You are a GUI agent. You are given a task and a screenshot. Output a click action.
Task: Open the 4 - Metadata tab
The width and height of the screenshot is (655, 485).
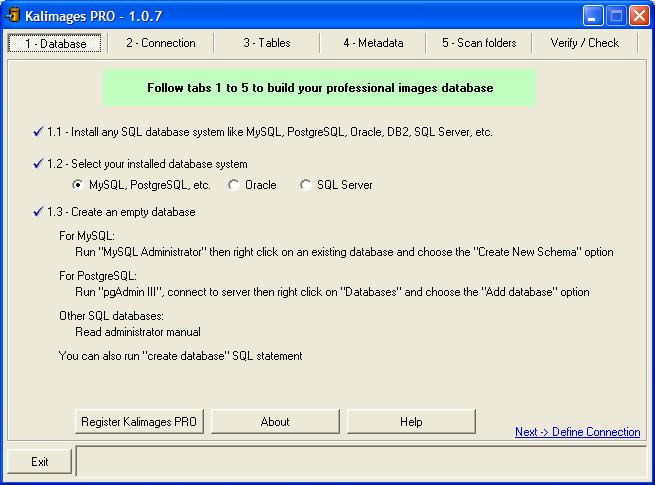(373, 43)
